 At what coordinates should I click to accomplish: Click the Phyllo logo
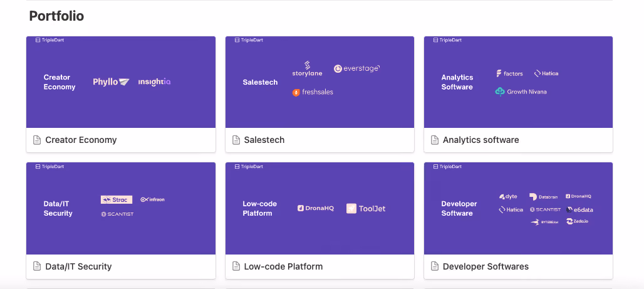coord(111,82)
